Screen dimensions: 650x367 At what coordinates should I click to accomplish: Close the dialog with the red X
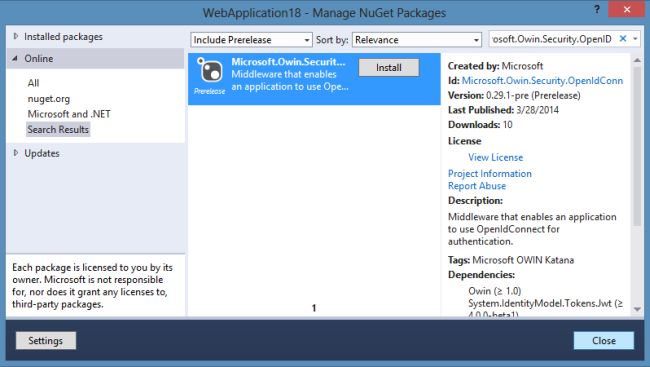pos(627,9)
